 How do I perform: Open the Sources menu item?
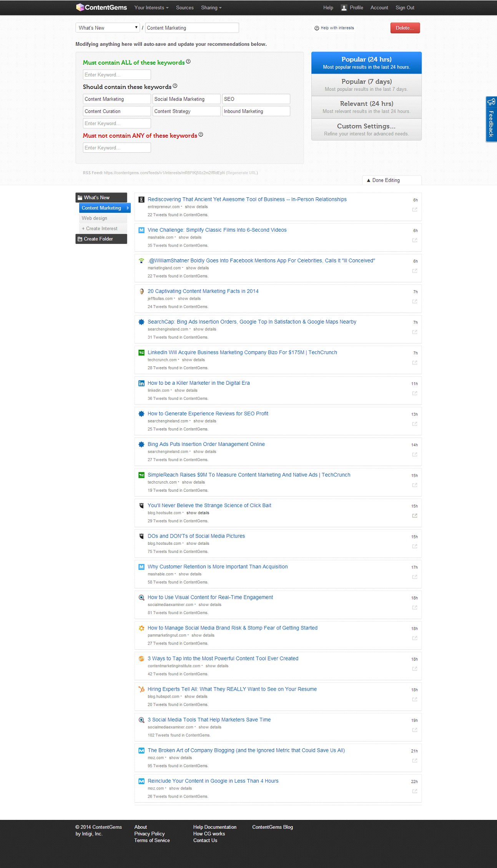185,8
